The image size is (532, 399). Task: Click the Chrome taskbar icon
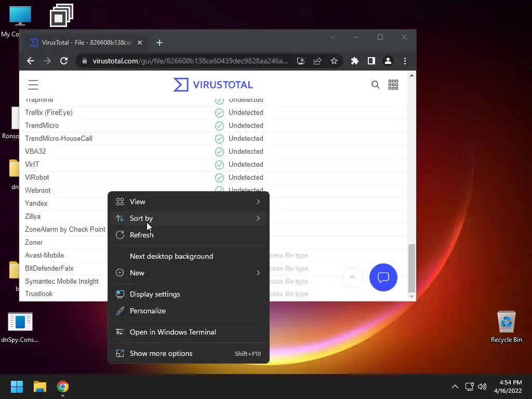pos(63,387)
